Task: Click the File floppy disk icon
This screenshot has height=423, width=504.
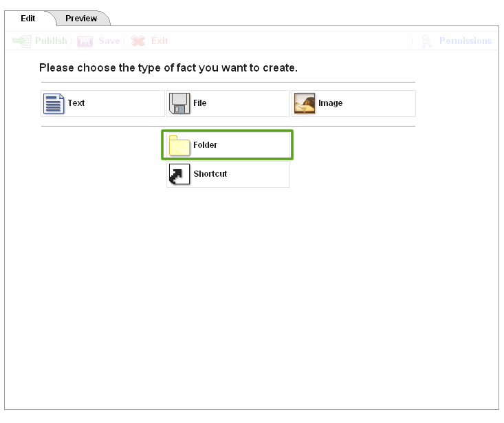Action: click(179, 103)
